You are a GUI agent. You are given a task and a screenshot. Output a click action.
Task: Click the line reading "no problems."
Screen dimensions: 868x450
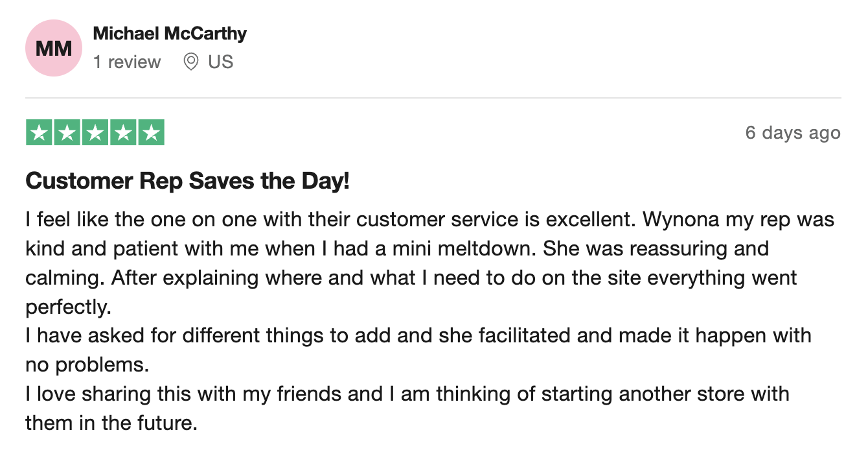pos(87,365)
